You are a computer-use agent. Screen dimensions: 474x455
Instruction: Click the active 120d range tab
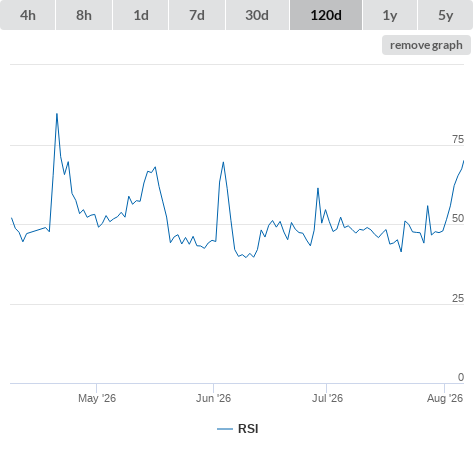click(326, 15)
